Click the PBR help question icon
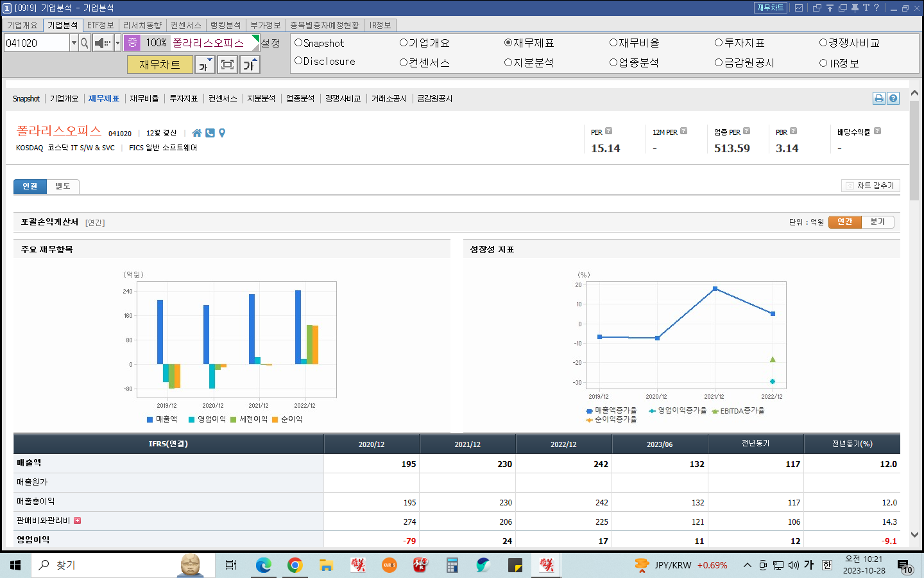924x578 pixels. tap(793, 131)
